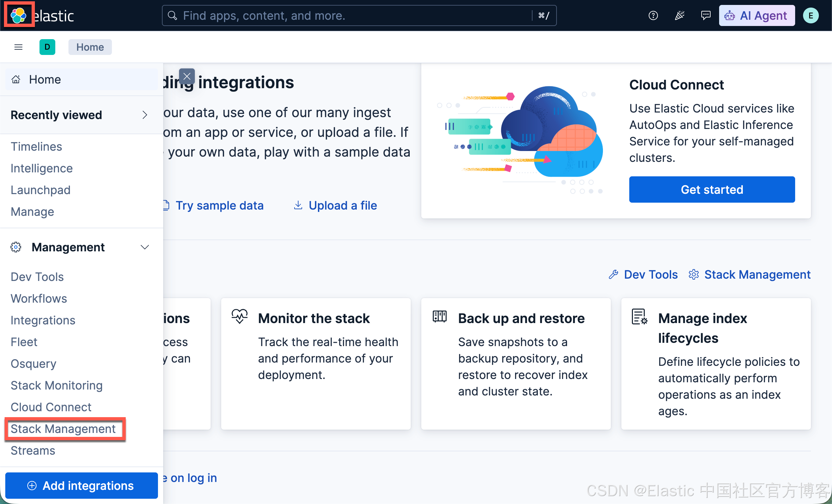
Task: Open Streams in the sidebar
Action: point(33,450)
